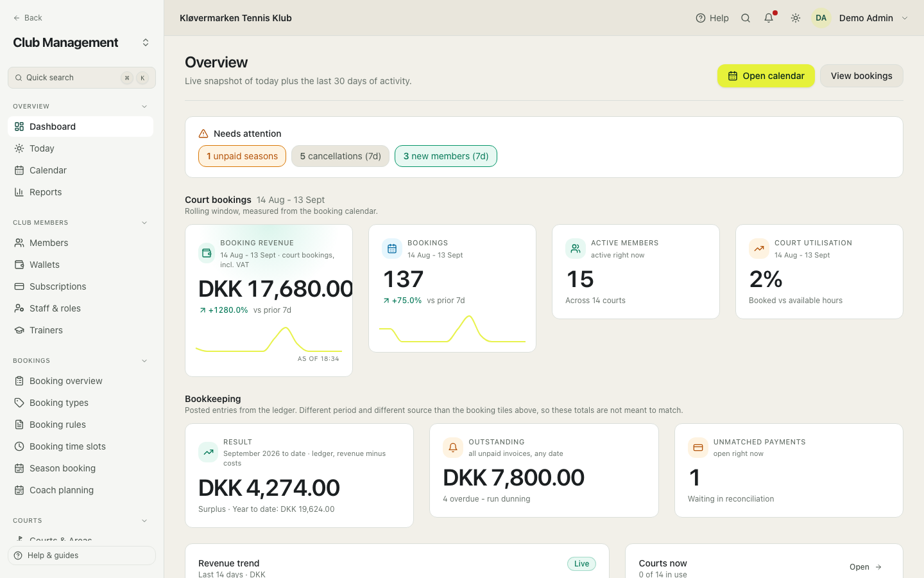
Task: Click the 5 cancellations (7d) chip
Action: (340, 156)
